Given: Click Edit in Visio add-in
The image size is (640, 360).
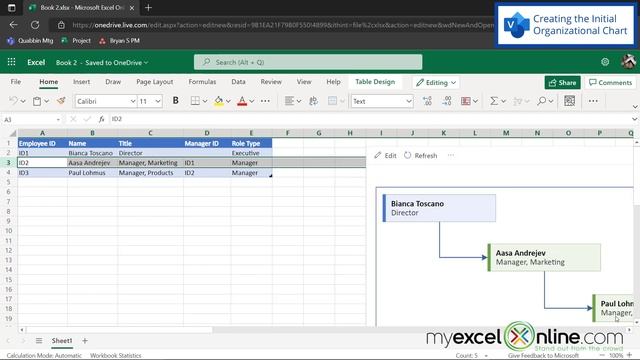Looking at the screenshot, I should point(385,156).
